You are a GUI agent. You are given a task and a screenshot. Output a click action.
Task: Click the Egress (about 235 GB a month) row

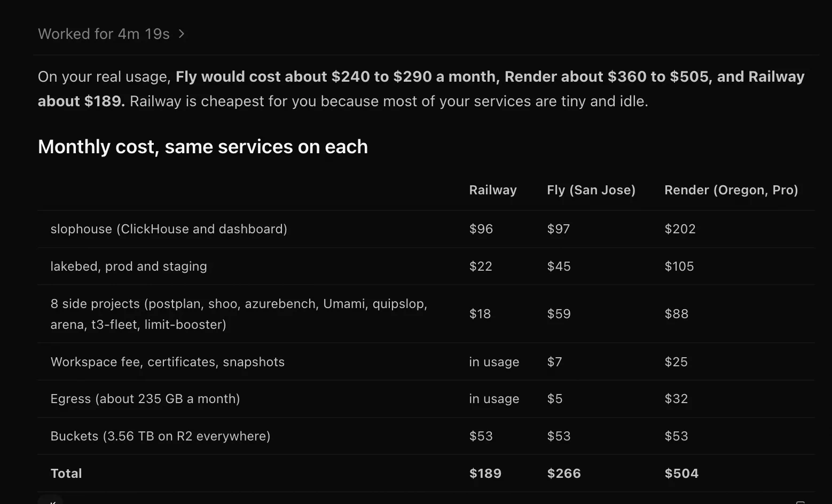coord(426,399)
